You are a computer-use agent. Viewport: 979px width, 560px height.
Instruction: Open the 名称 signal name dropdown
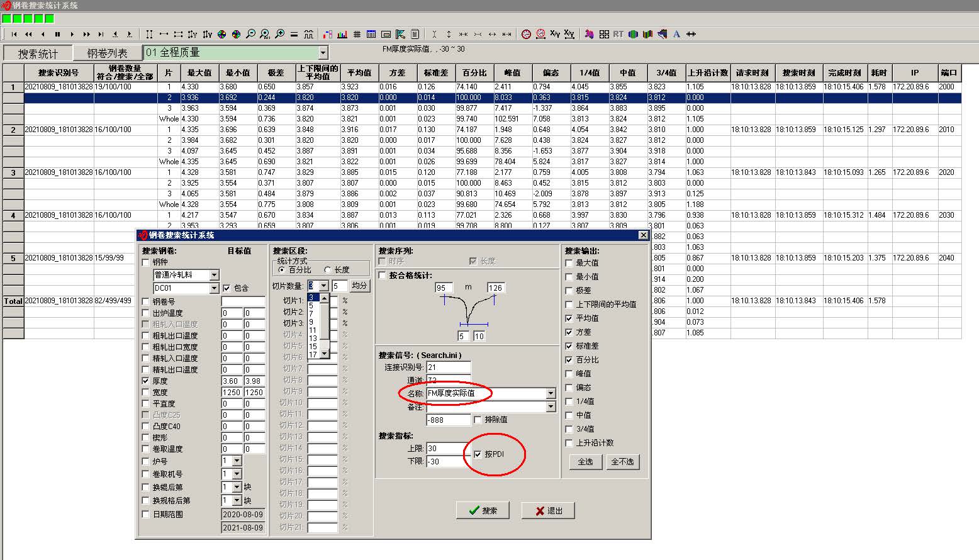coord(551,393)
